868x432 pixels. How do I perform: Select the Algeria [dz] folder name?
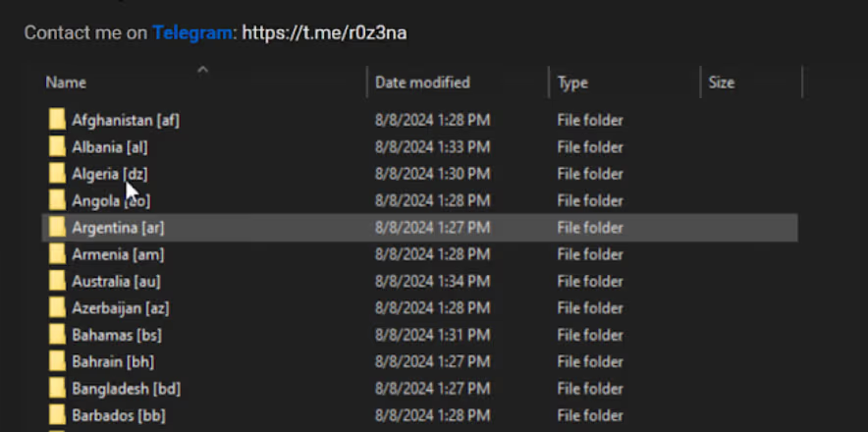click(x=109, y=174)
